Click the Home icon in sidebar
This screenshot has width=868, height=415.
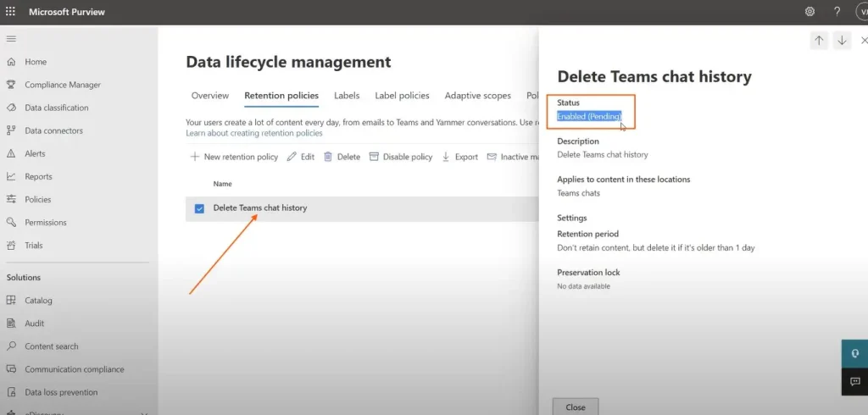[11, 62]
